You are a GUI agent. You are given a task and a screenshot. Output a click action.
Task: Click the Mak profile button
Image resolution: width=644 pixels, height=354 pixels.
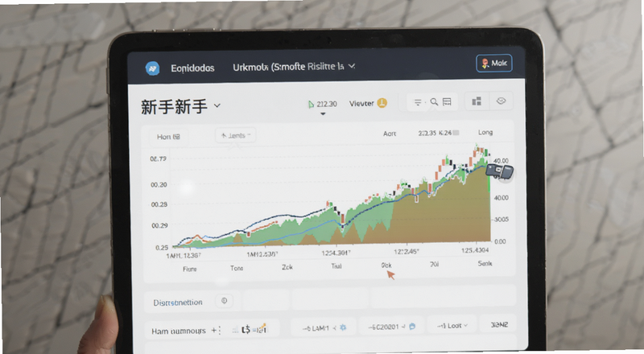[494, 64]
